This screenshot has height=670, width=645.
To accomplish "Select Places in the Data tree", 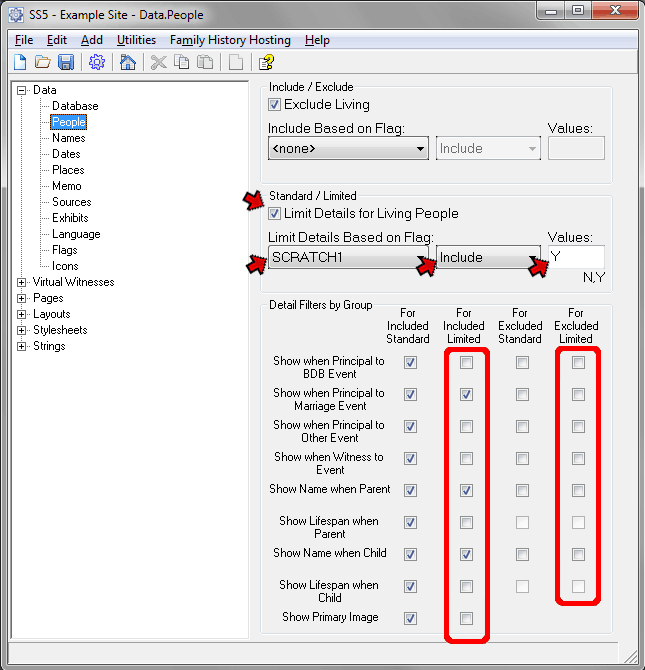I will coord(68,170).
